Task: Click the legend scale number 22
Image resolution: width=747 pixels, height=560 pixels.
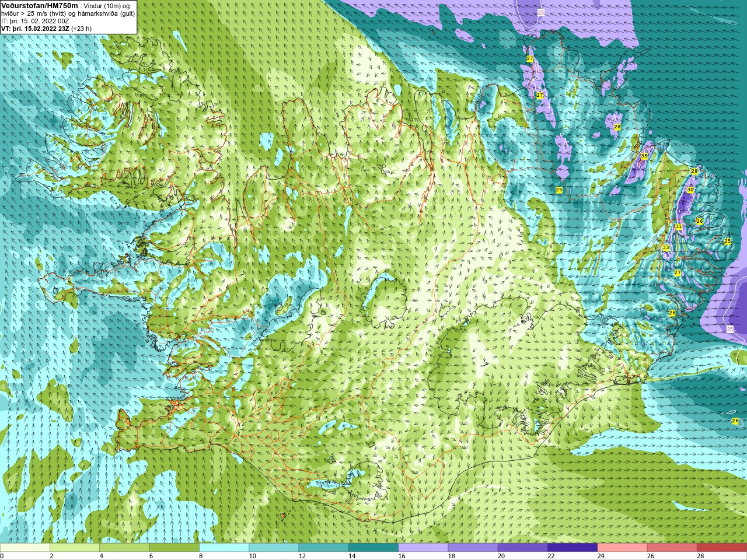Action: 551,556
